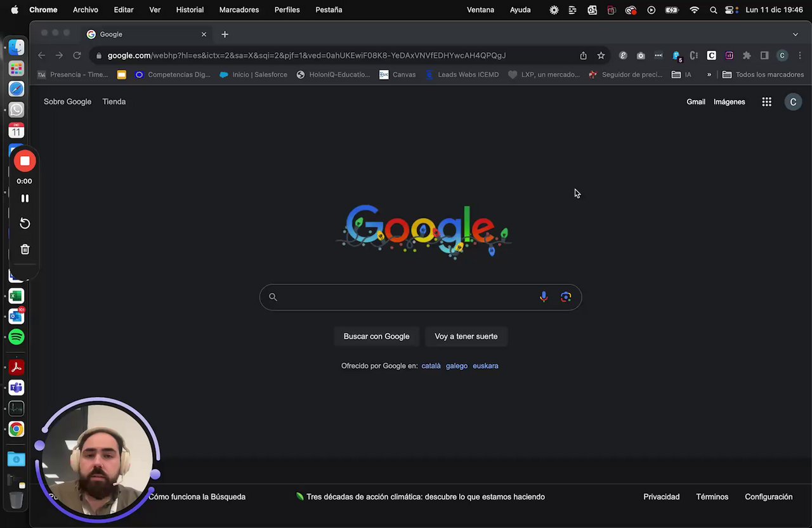Reload the current page

pos(77,55)
